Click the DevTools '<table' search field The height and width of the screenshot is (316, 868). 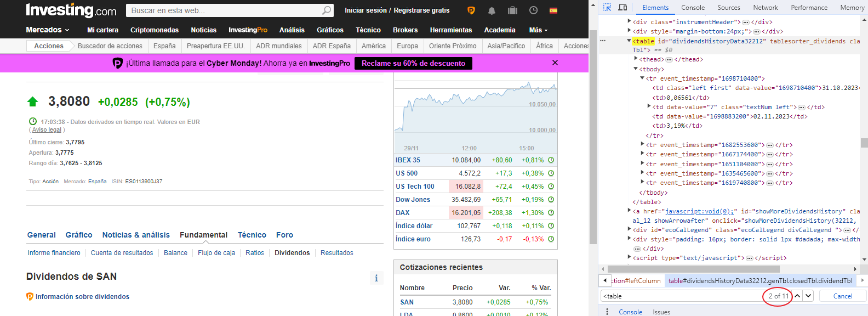(681, 296)
